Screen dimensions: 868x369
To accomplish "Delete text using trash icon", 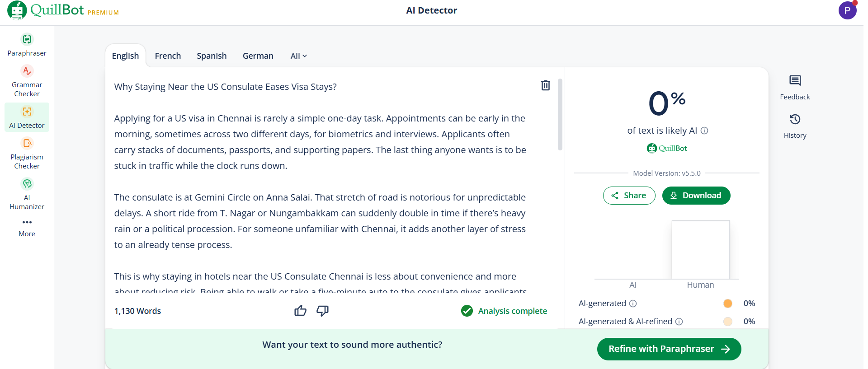I will 546,85.
